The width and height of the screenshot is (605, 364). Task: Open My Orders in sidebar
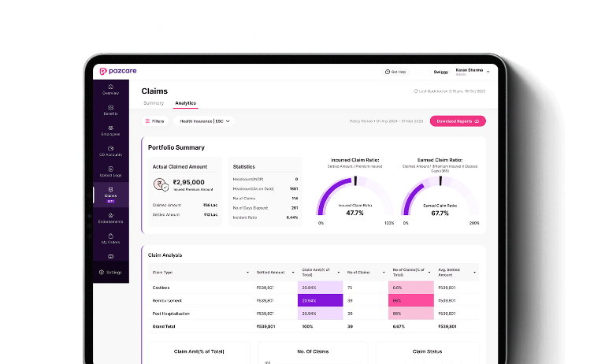(110, 239)
